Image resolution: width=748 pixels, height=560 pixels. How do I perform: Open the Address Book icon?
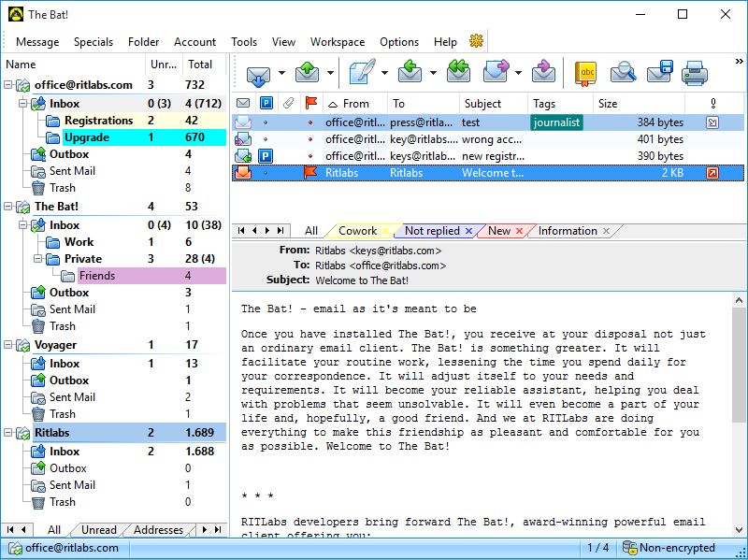(x=586, y=72)
